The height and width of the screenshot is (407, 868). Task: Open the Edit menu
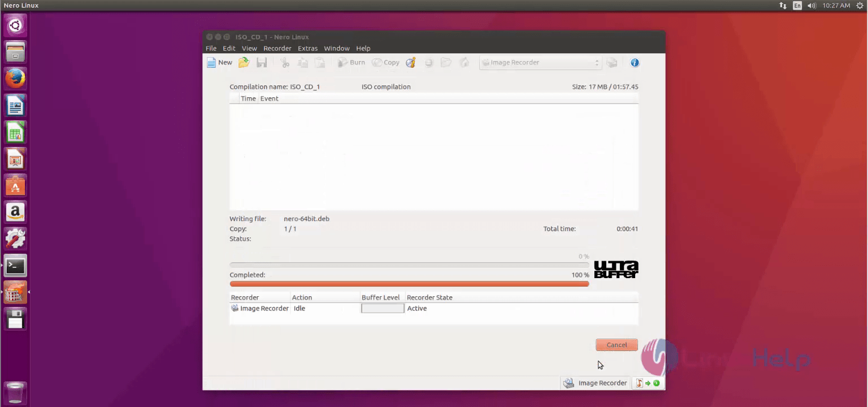(229, 49)
